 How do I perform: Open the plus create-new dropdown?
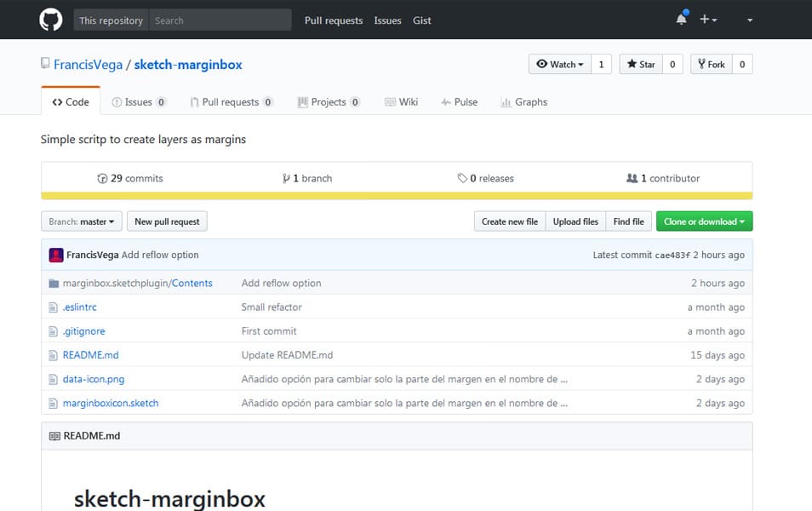coord(708,20)
